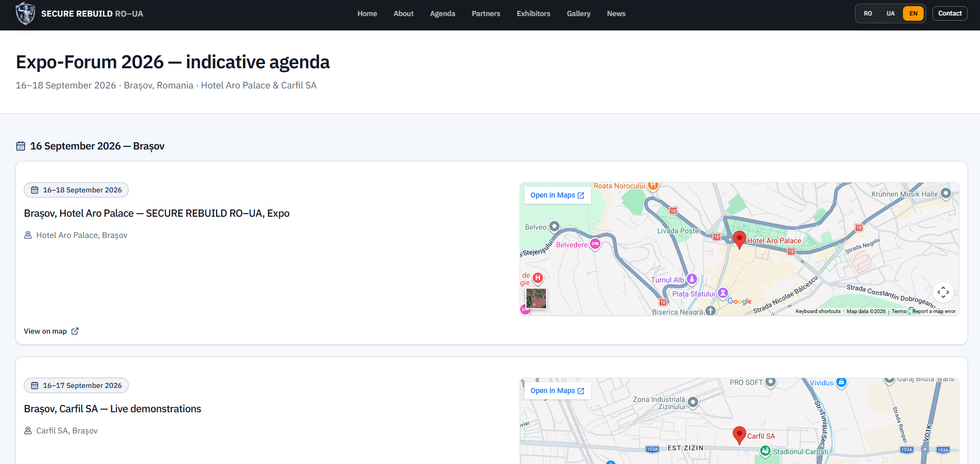Click the Google logo on the map
Viewport: 980px width, 464px height.
click(x=740, y=301)
